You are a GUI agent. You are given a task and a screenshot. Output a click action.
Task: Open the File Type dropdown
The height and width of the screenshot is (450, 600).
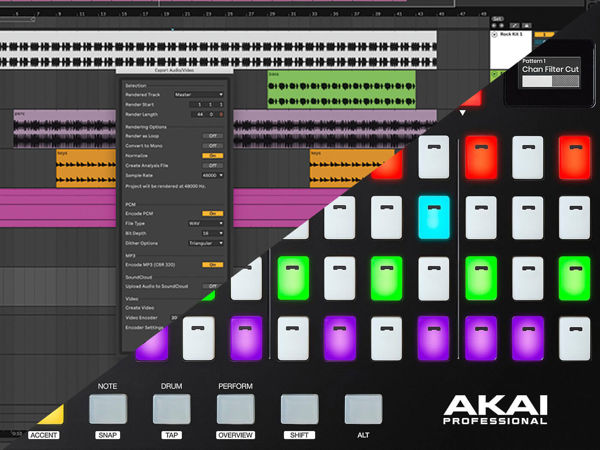pyautogui.click(x=207, y=223)
